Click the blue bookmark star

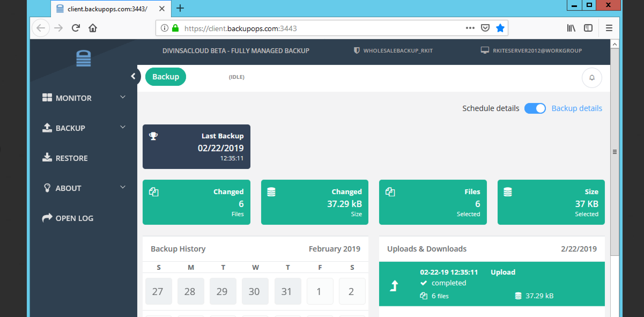point(500,28)
